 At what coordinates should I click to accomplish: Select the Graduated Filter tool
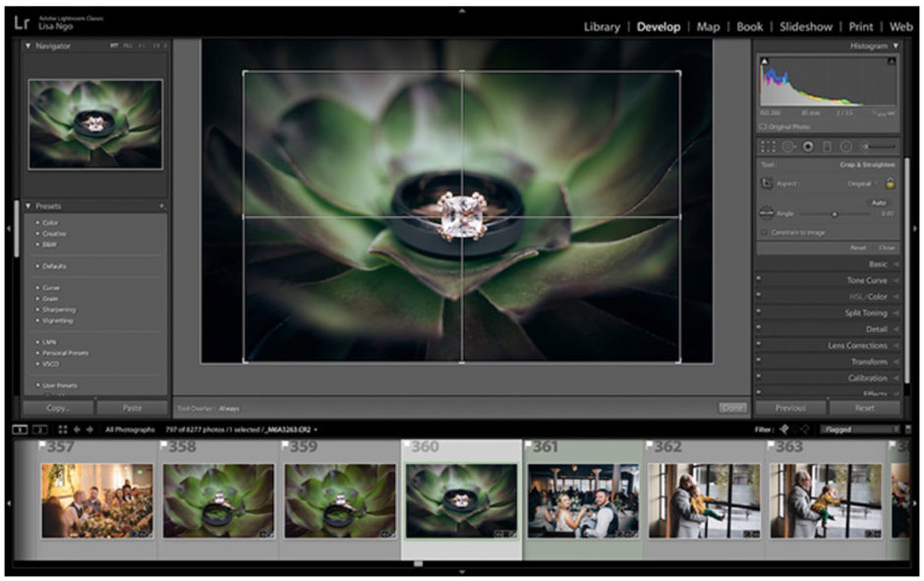829,146
